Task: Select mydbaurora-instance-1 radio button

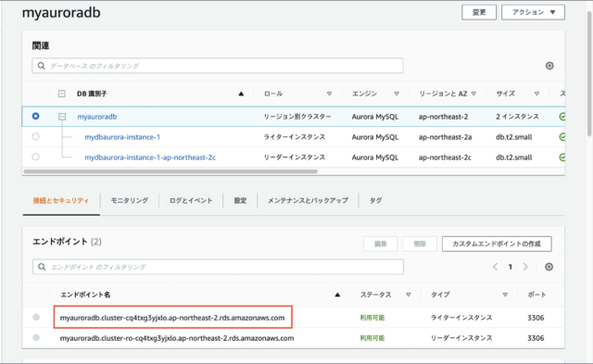Action: point(35,136)
